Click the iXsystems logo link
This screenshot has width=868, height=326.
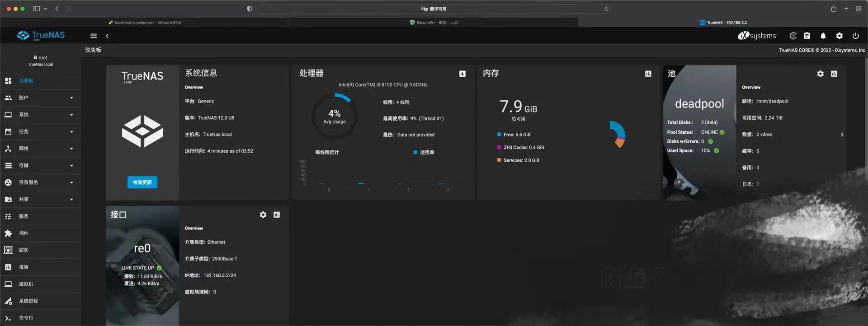757,36
